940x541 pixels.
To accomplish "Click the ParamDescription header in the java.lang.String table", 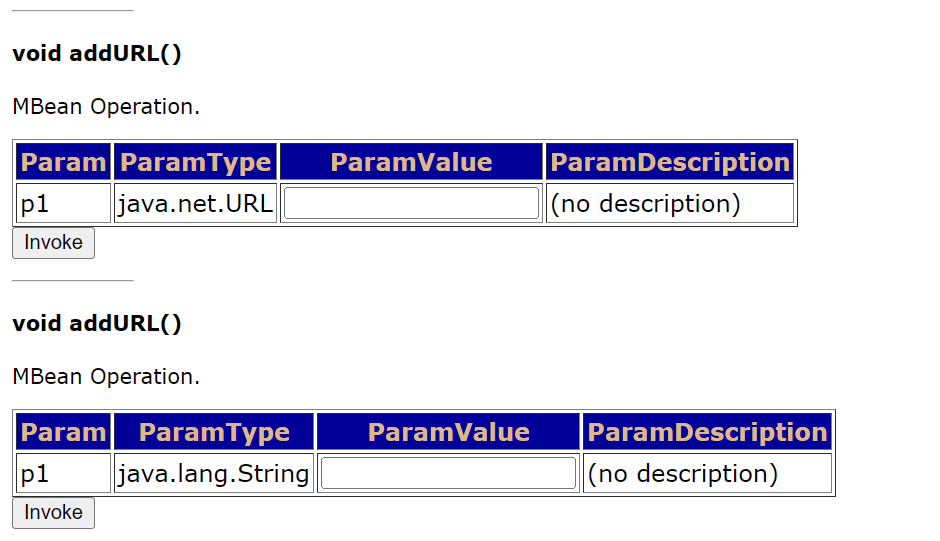I will (707, 432).
